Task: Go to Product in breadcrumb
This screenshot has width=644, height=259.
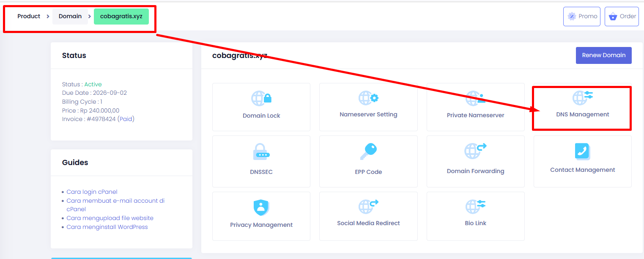Action: [29, 17]
